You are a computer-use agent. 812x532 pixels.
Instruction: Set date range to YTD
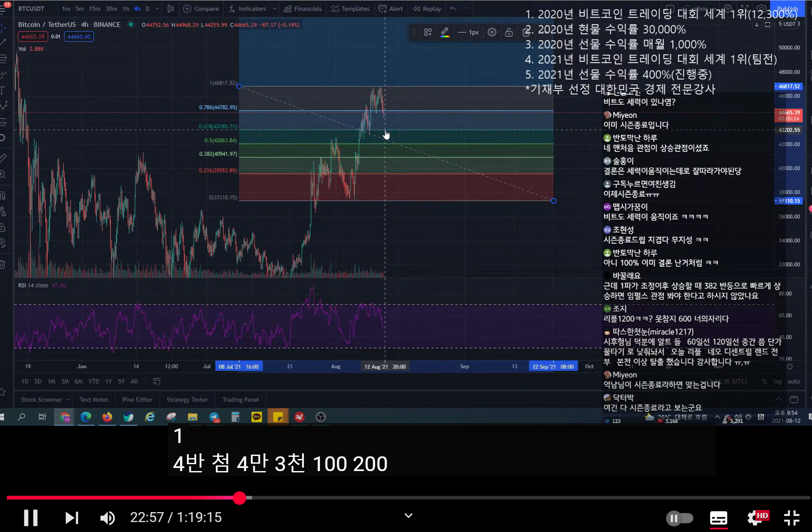pos(93,381)
